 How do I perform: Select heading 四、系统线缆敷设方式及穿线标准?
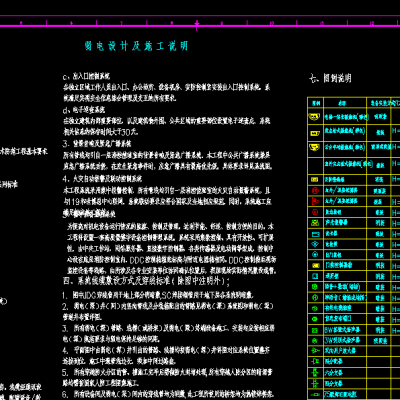[x=146, y=281]
